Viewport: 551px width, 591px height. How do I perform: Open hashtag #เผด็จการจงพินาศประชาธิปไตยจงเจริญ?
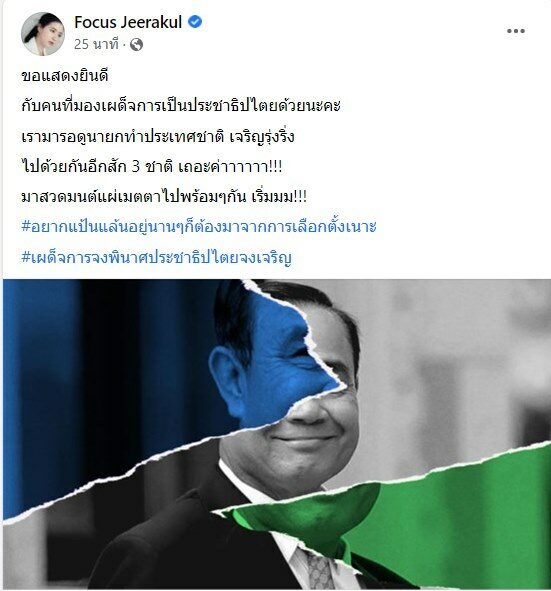(x=156, y=257)
